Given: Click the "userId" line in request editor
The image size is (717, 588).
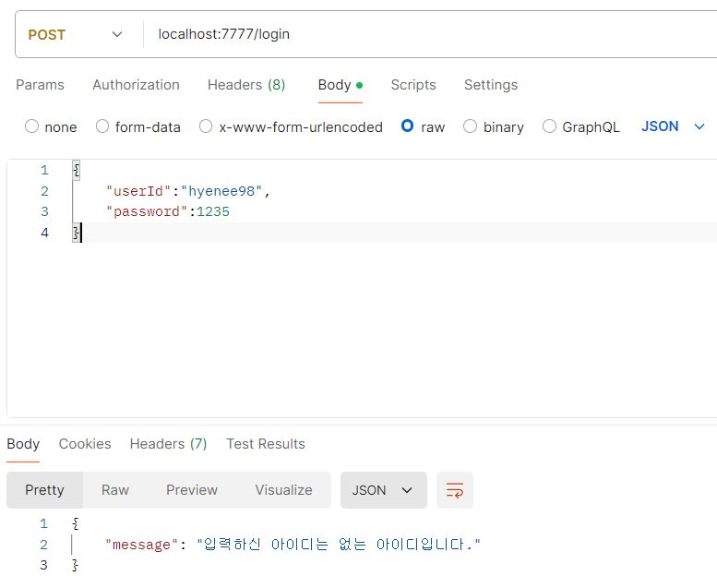Looking at the screenshot, I should tap(188, 191).
